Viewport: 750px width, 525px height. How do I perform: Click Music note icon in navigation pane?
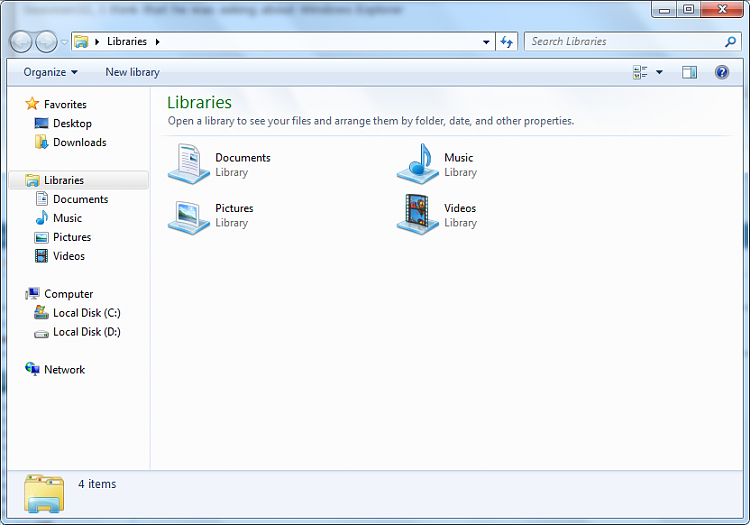42,218
